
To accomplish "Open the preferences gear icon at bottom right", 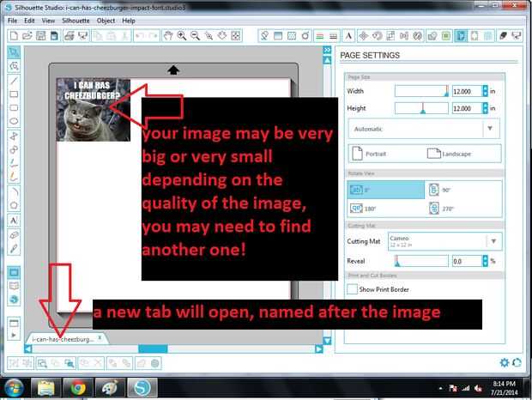I will point(505,363).
